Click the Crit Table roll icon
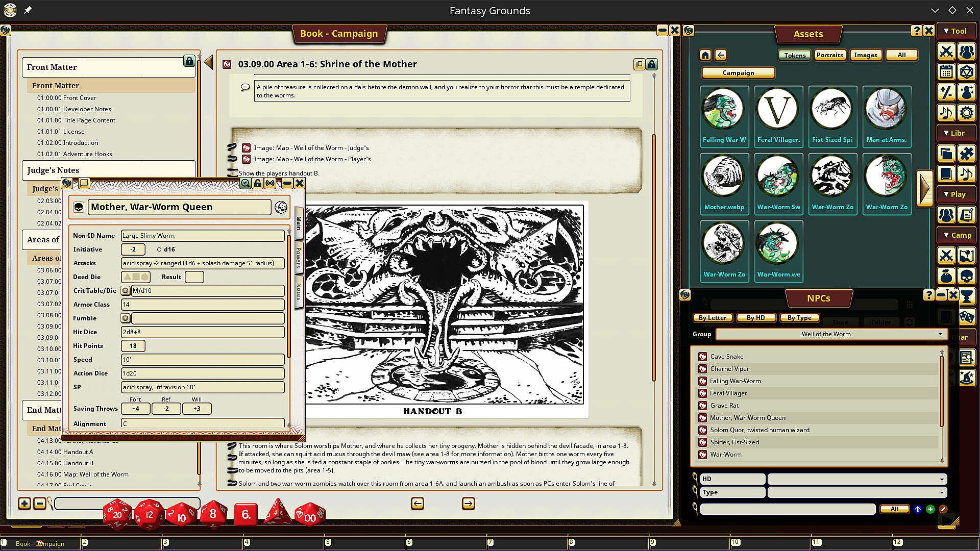This screenshot has width=980, height=551. tap(126, 291)
